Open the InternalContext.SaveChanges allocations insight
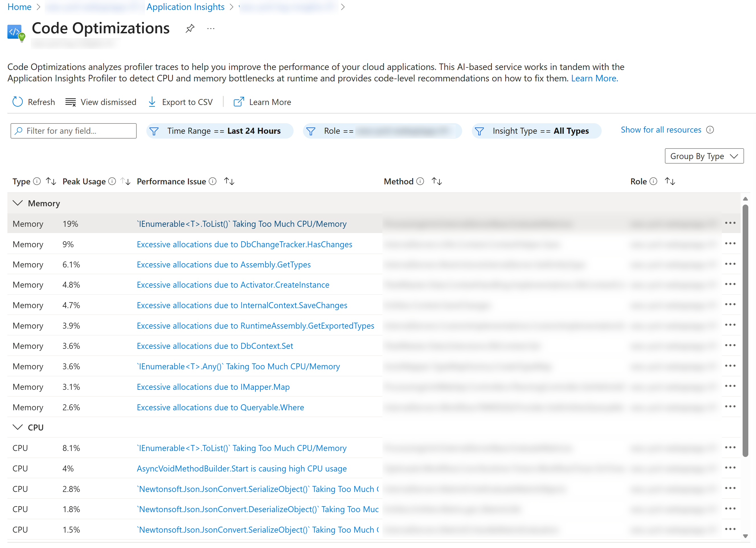Viewport: 756px width, 548px height. [x=242, y=306]
